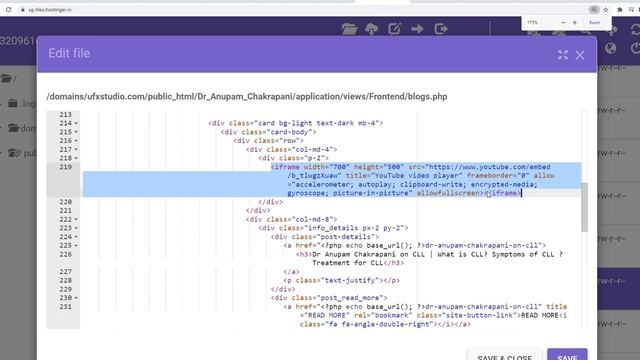Click the browser address bar URL

(50, 10)
